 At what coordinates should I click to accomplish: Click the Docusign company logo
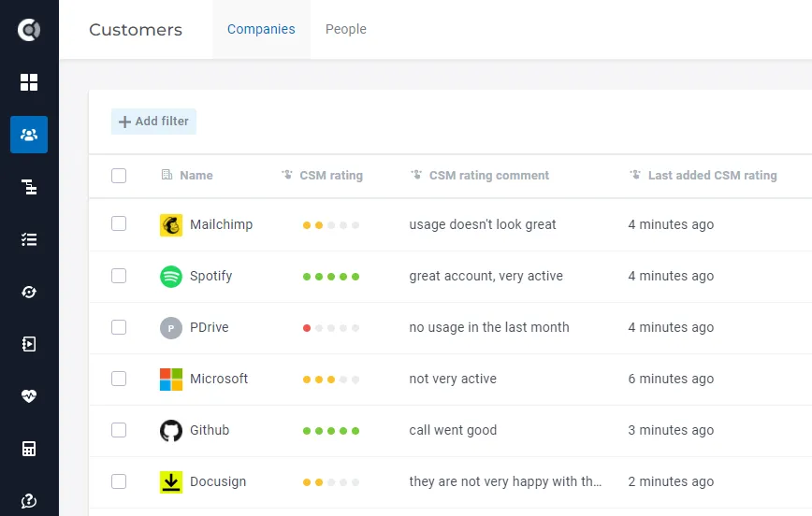[x=171, y=481]
